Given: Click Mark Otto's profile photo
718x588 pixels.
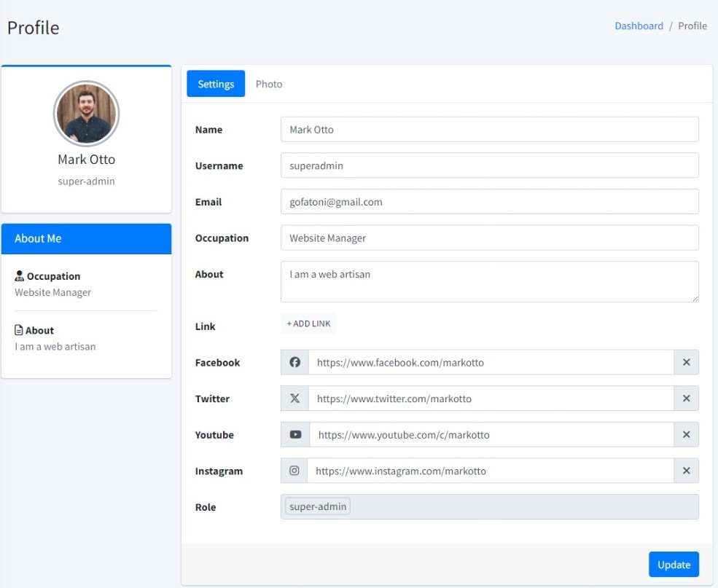Looking at the screenshot, I should pos(86,114).
